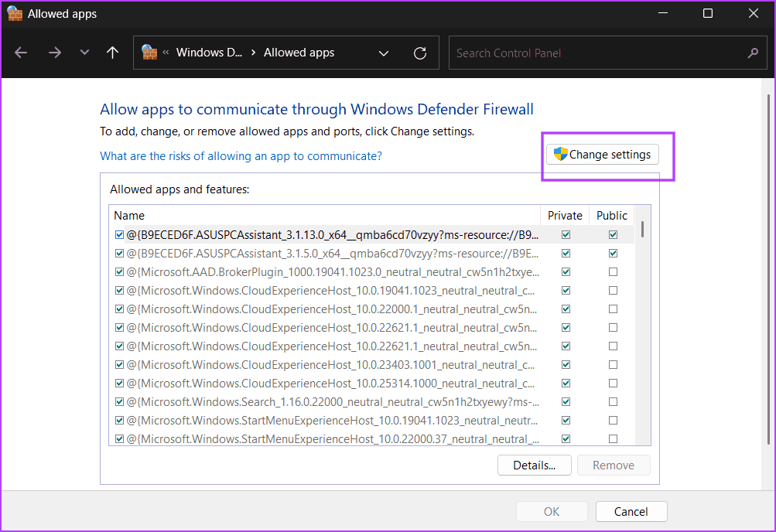Click the Public column header
776x532 pixels.
[612, 216]
